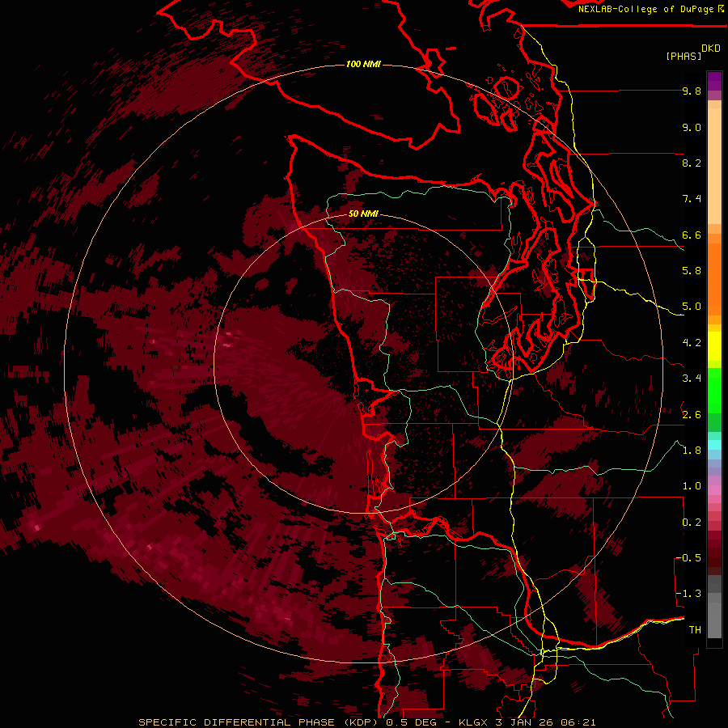Select the 7.4 colorbar value

tap(692, 199)
